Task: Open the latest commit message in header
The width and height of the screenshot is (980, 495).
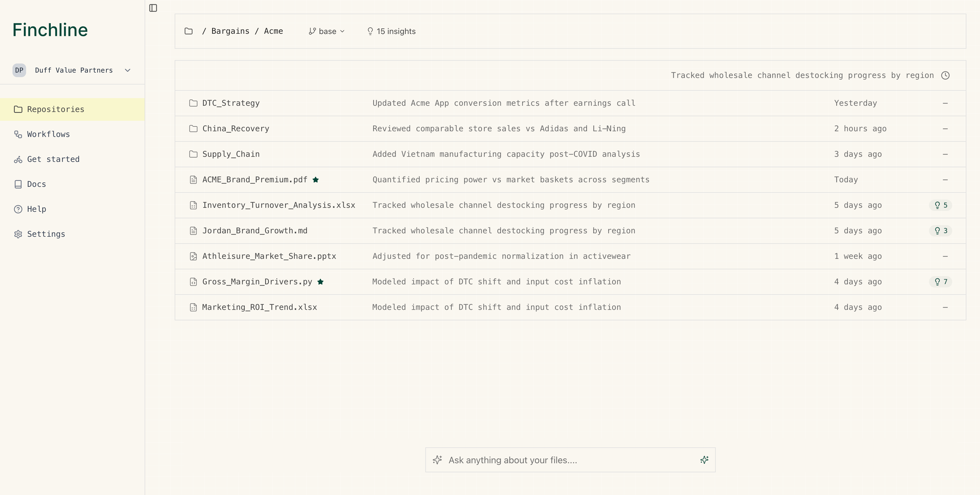Action: click(802, 75)
